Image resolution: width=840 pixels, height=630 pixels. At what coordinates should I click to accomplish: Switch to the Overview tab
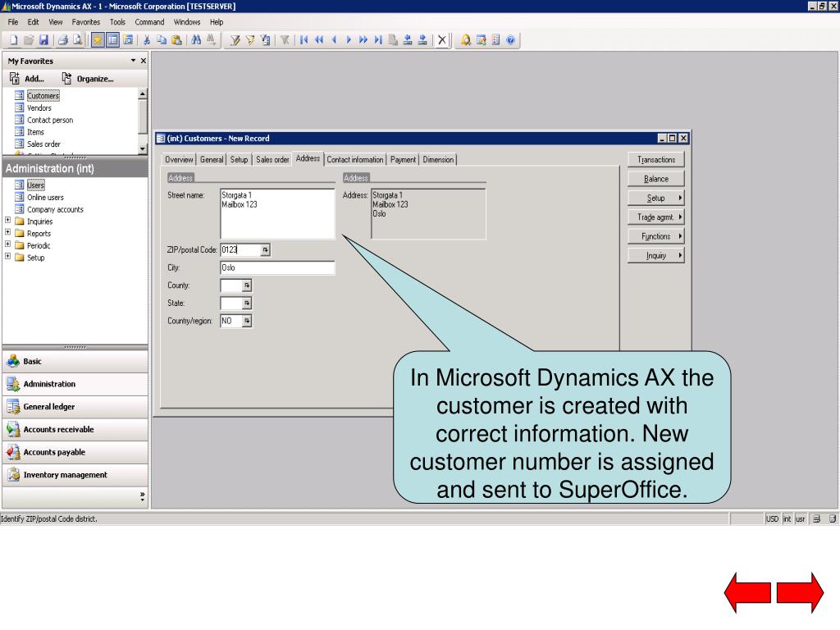click(179, 160)
